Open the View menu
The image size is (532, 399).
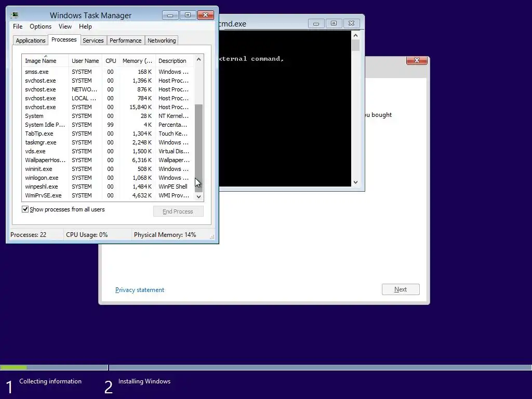point(65,26)
